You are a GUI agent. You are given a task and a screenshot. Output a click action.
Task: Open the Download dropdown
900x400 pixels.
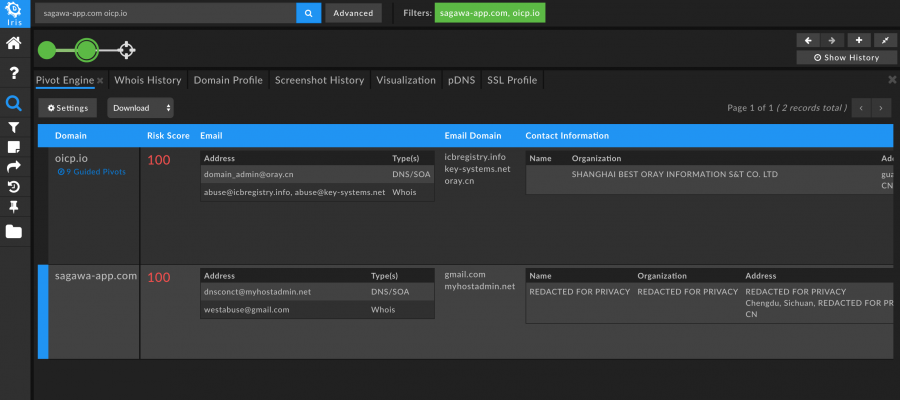(141, 108)
